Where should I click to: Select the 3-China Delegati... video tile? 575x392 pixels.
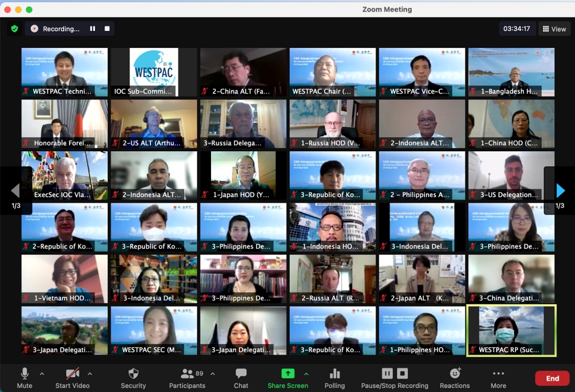click(x=511, y=279)
